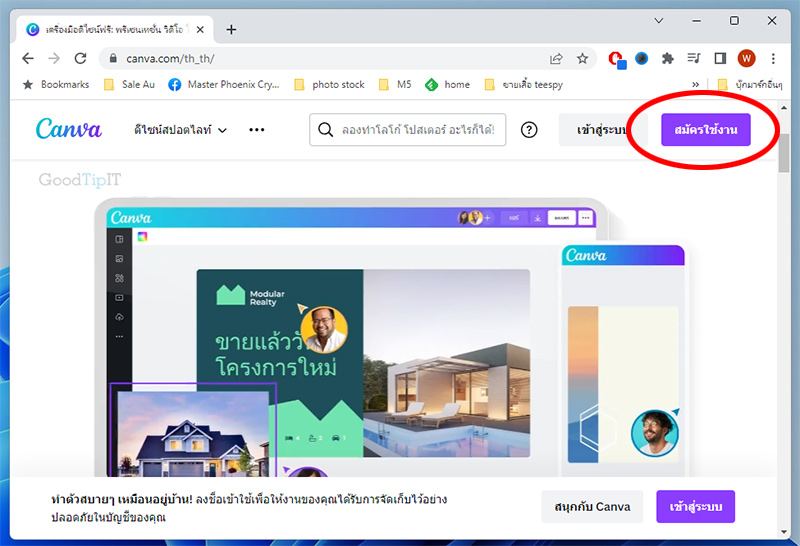Open the Extensions puzzle piece menu
The image size is (800, 546).
click(x=667, y=59)
